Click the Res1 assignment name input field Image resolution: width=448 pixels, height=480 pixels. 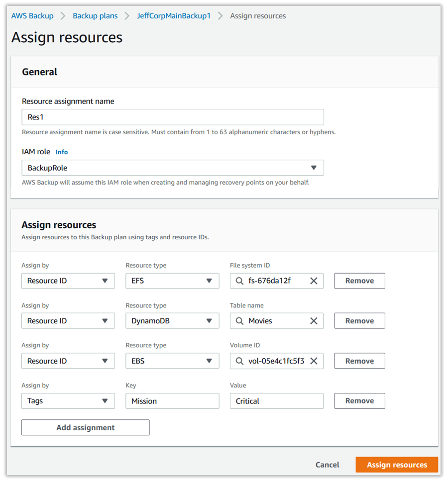click(172, 116)
